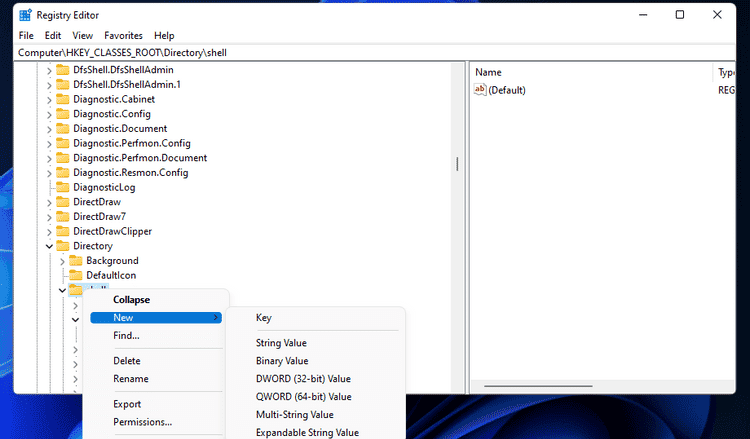The width and height of the screenshot is (750, 439).
Task: Expand the Diagnostic.Config key
Action: pyautogui.click(x=49, y=115)
